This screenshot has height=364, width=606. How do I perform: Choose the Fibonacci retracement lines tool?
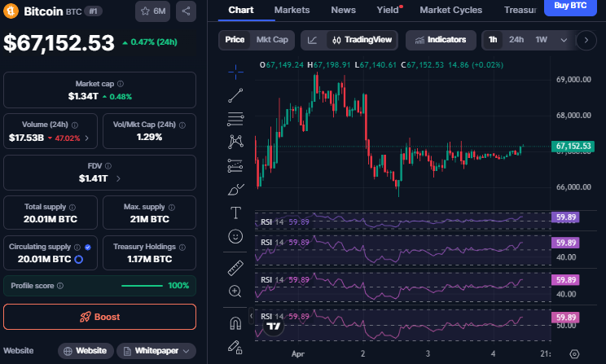coord(235,119)
